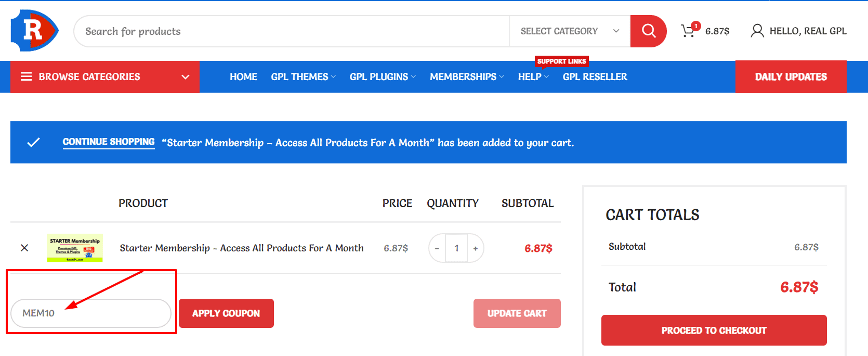This screenshot has width=868, height=356.
Task: Click the red subtotal 6.87$ in the product row
Action: [x=538, y=248]
